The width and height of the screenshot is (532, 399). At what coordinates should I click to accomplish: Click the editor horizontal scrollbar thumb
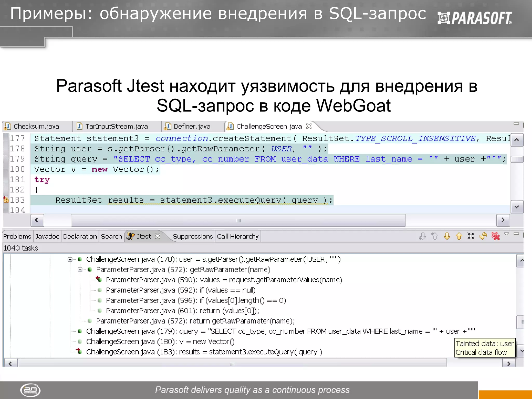pyautogui.click(x=238, y=221)
